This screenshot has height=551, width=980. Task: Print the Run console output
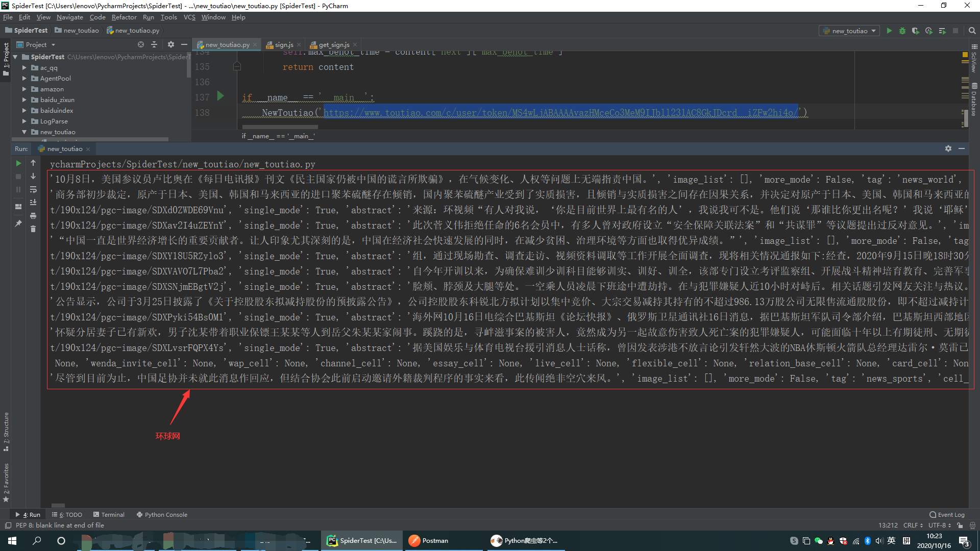33,216
